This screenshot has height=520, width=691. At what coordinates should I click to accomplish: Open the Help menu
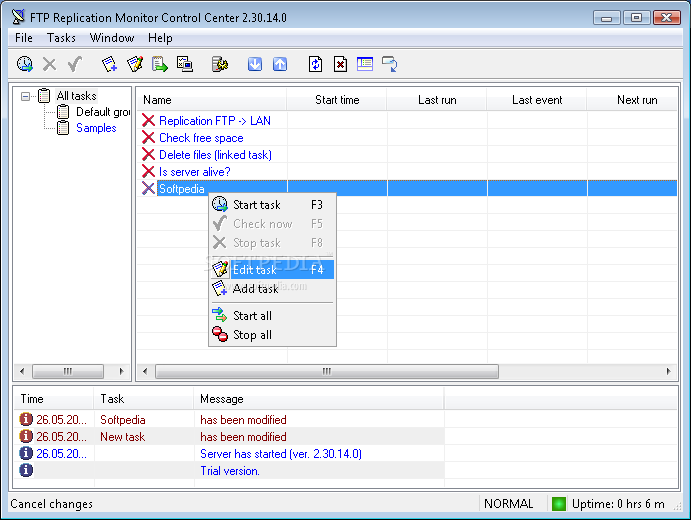click(x=160, y=38)
